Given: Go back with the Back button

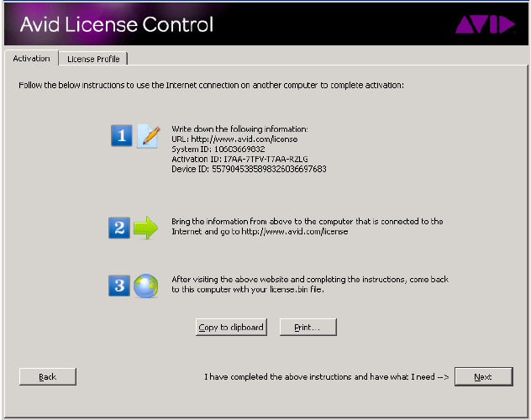Looking at the screenshot, I should click(x=48, y=377).
